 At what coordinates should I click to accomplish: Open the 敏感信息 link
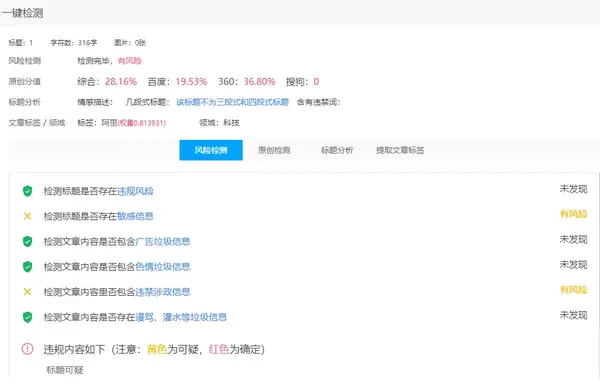point(135,216)
